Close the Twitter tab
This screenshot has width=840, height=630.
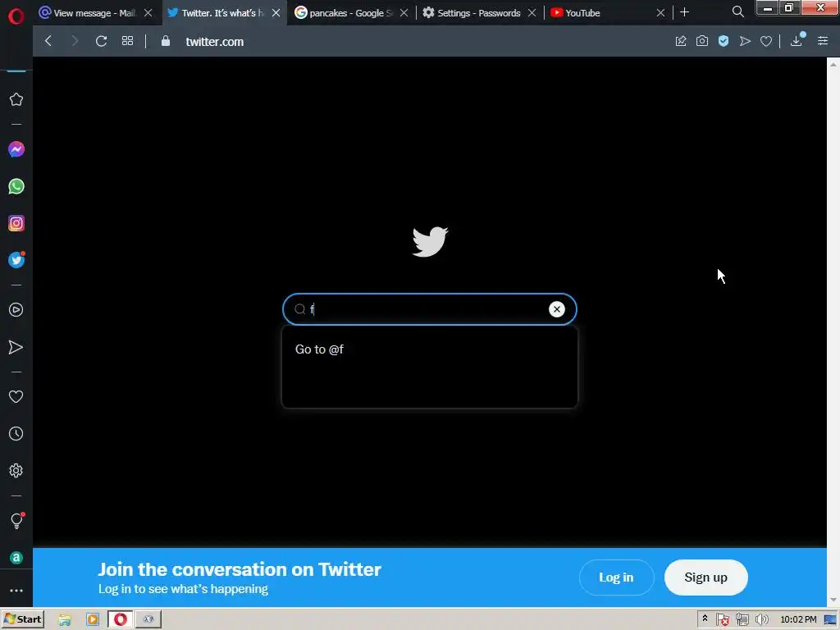276,13
